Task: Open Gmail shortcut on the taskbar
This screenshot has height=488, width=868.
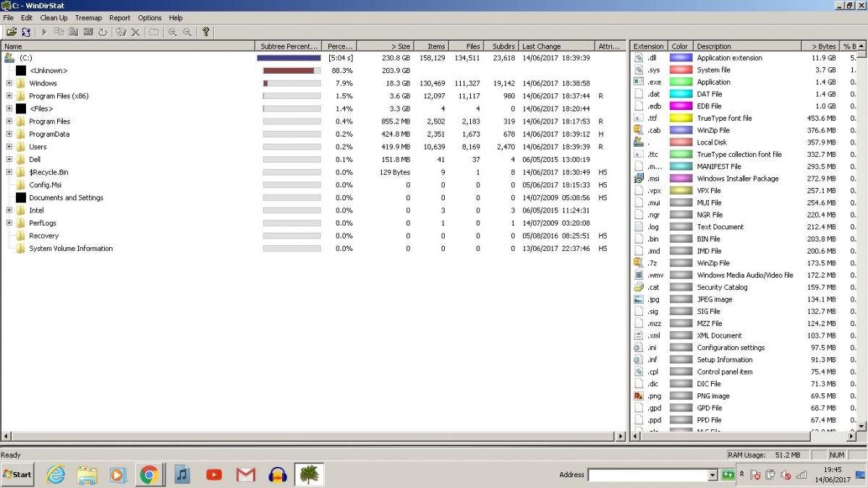Action: point(246,475)
